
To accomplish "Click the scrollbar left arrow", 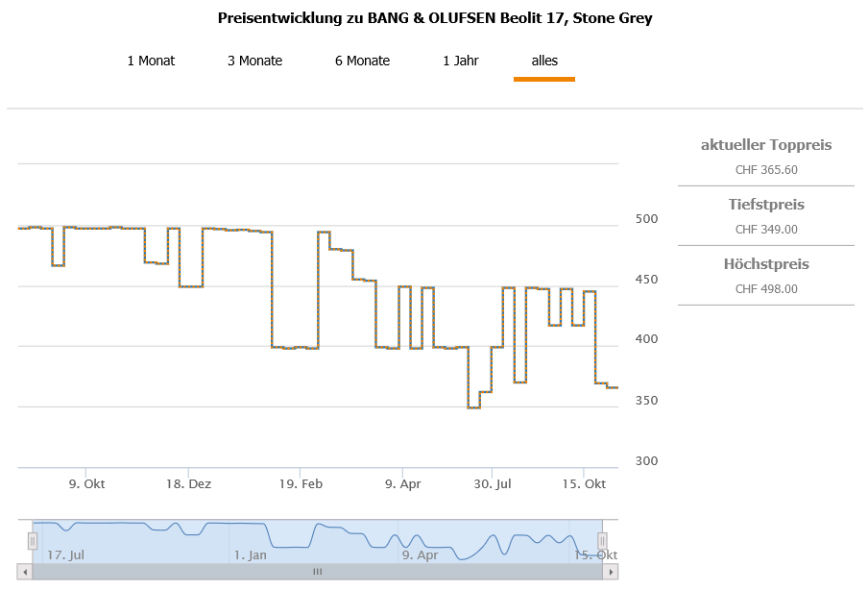I will click(x=26, y=572).
